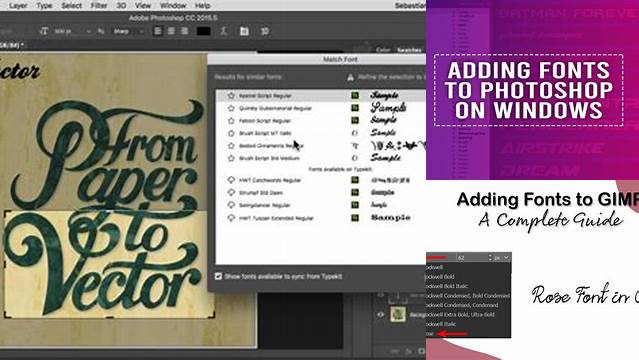The height and width of the screenshot is (360, 639).
Task: Sync the Swingdancer Regular cloud icon
Action: 231,205
